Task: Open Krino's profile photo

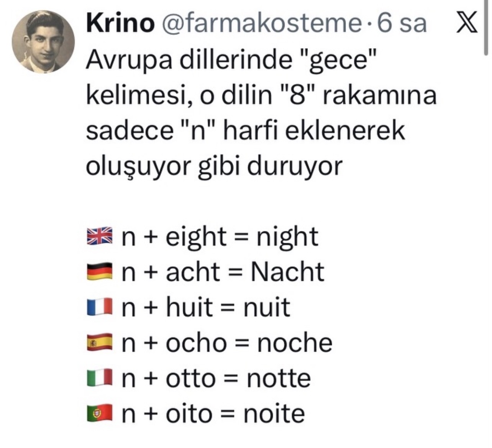Action: click(43, 42)
